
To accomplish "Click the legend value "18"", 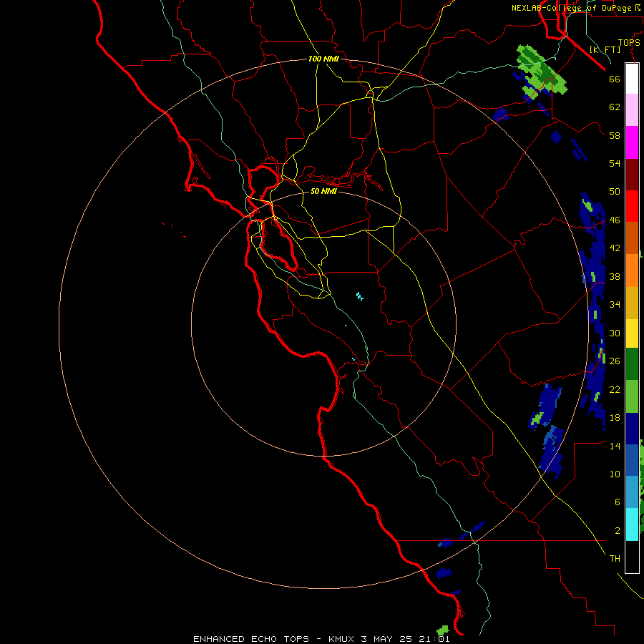I will (x=615, y=418).
